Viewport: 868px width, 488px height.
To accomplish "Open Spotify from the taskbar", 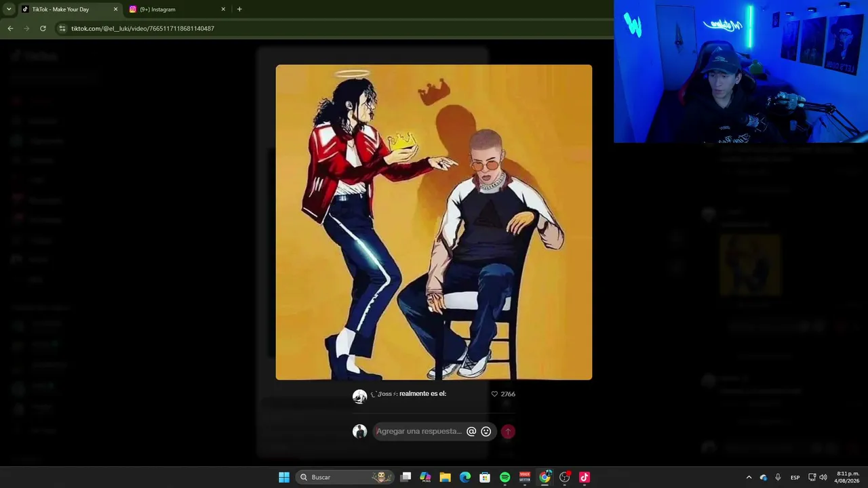I will point(505,477).
